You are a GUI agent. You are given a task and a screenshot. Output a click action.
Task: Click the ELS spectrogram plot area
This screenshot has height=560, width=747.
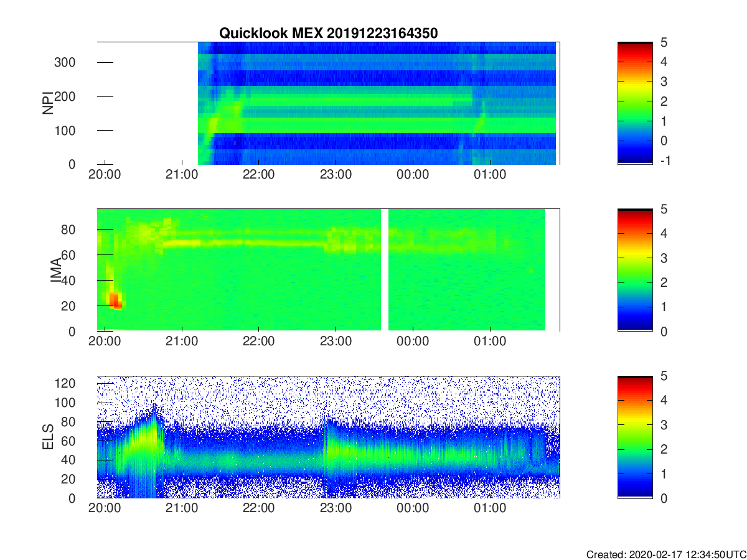coord(328,437)
